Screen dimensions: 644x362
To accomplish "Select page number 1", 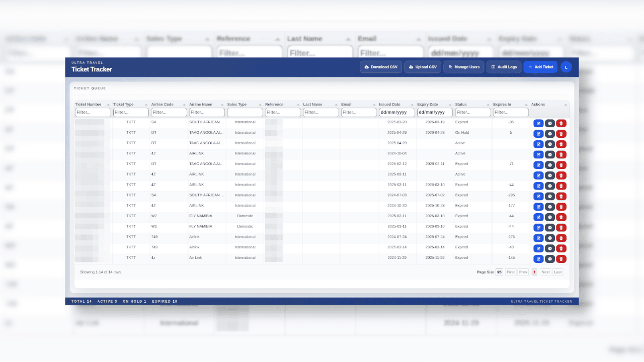I will pyautogui.click(x=534, y=272).
